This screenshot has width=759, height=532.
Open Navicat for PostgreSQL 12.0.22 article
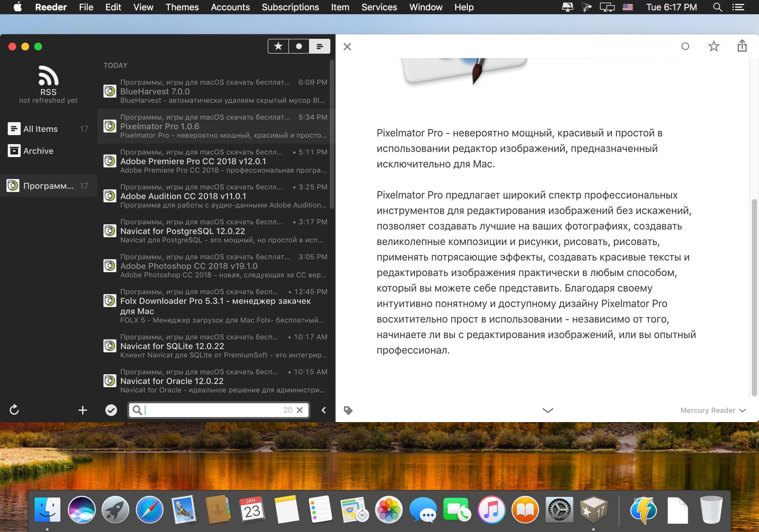pyautogui.click(x=216, y=231)
